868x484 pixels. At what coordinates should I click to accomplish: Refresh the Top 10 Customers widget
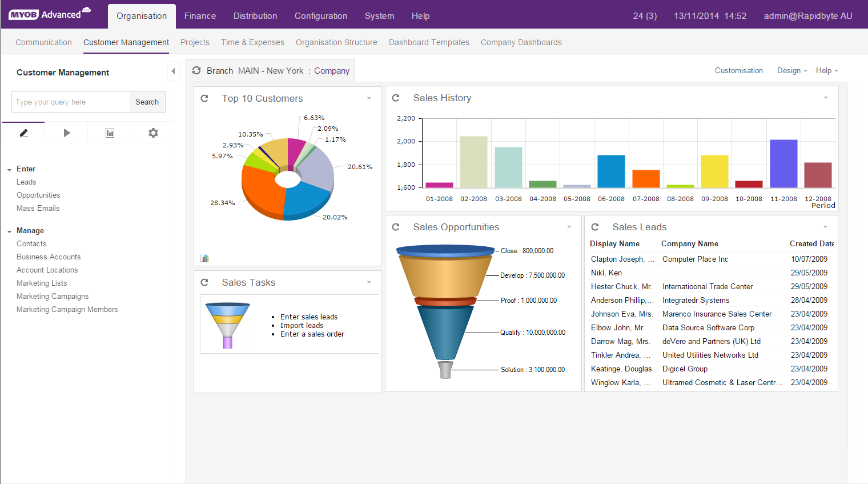pos(204,98)
